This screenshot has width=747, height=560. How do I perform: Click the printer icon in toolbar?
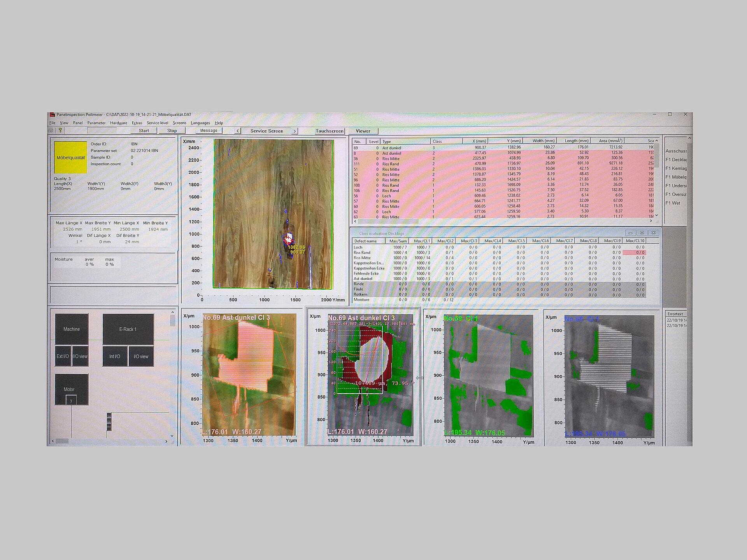(51, 131)
